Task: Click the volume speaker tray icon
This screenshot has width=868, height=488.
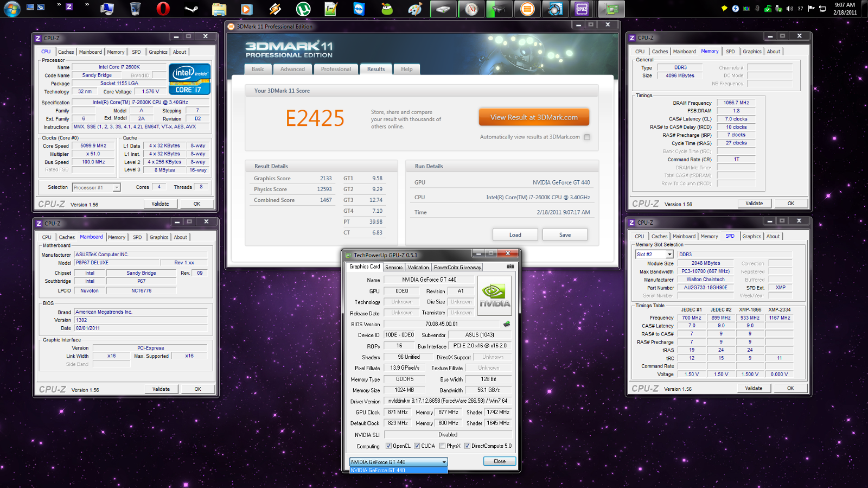Action: 789,8
